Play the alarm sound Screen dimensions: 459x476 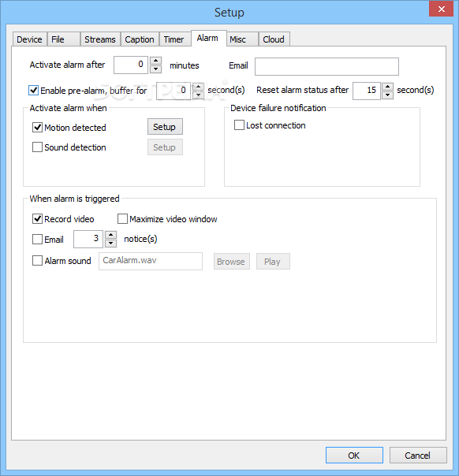[x=273, y=262]
